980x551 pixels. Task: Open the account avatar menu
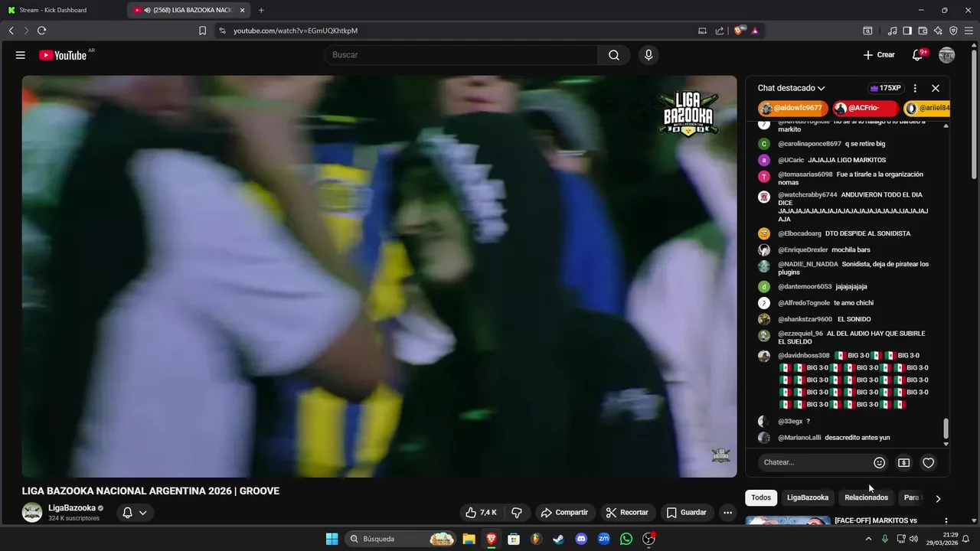pos(947,55)
